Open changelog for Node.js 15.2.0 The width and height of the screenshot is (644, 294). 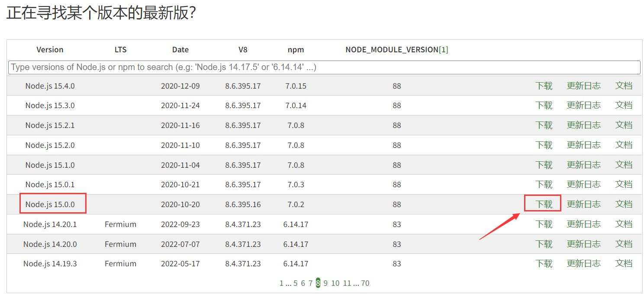[584, 145]
